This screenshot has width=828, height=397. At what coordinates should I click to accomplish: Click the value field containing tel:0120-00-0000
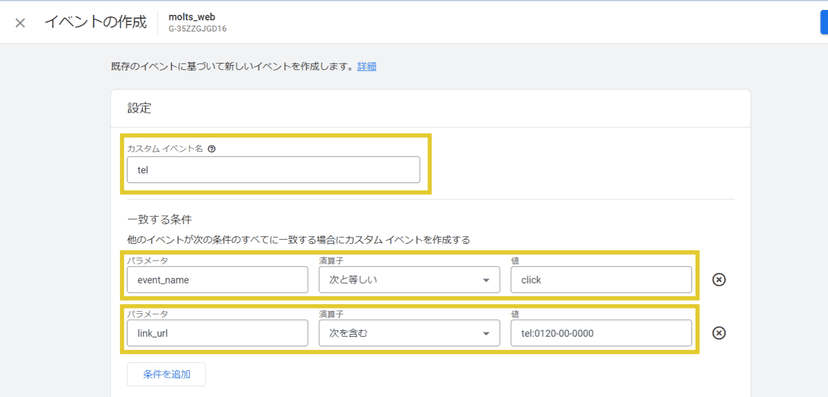(x=601, y=333)
